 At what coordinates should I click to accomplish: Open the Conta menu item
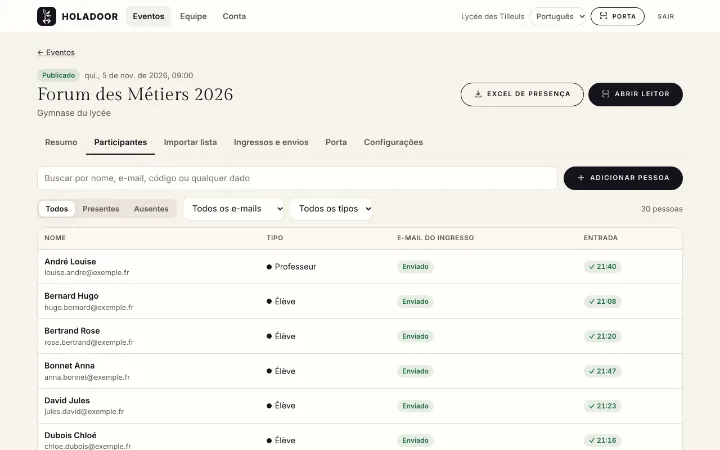coord(234,16)
